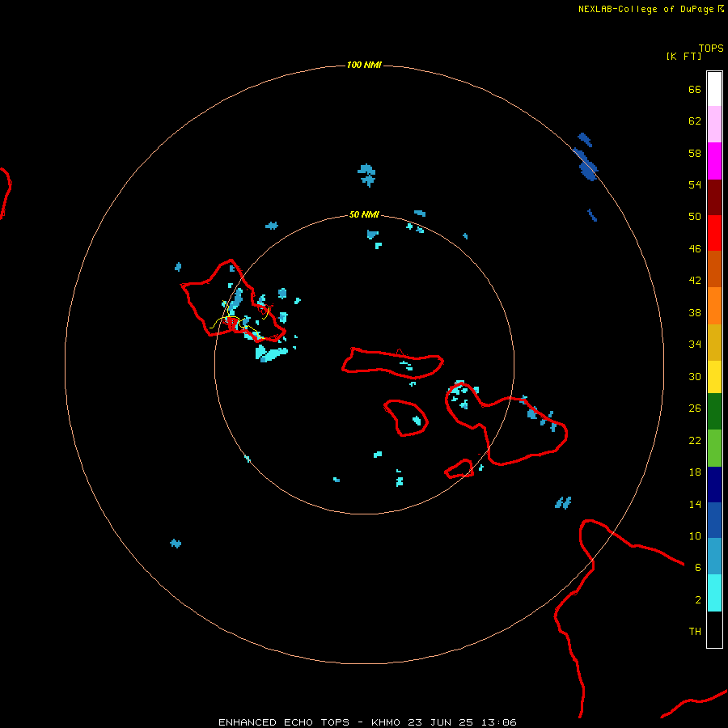This screenshot has height=728, width=728.
Task: Click the 18 value on the legend
Action: coord(695,472)
